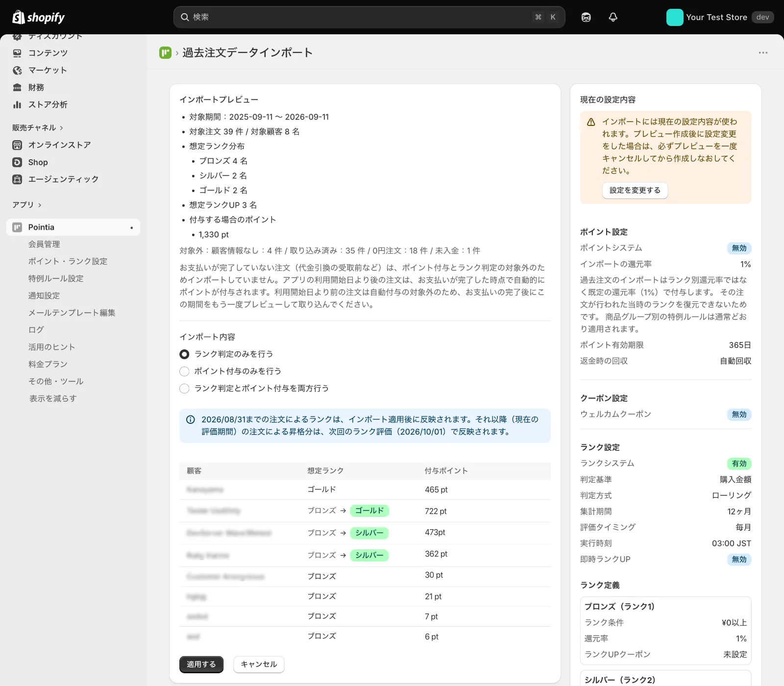Click the dev badge
The height and width of the screenshot is (686, 784).
762,17
